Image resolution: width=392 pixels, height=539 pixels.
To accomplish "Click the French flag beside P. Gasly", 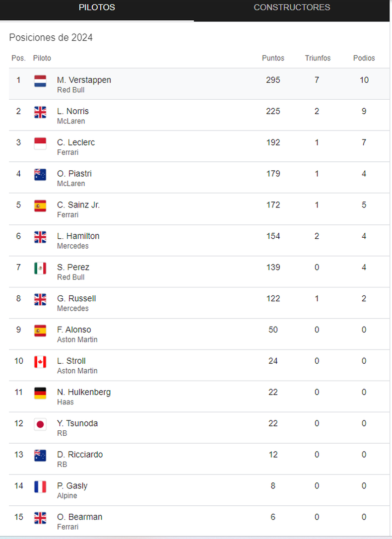I will click(40, 487).
